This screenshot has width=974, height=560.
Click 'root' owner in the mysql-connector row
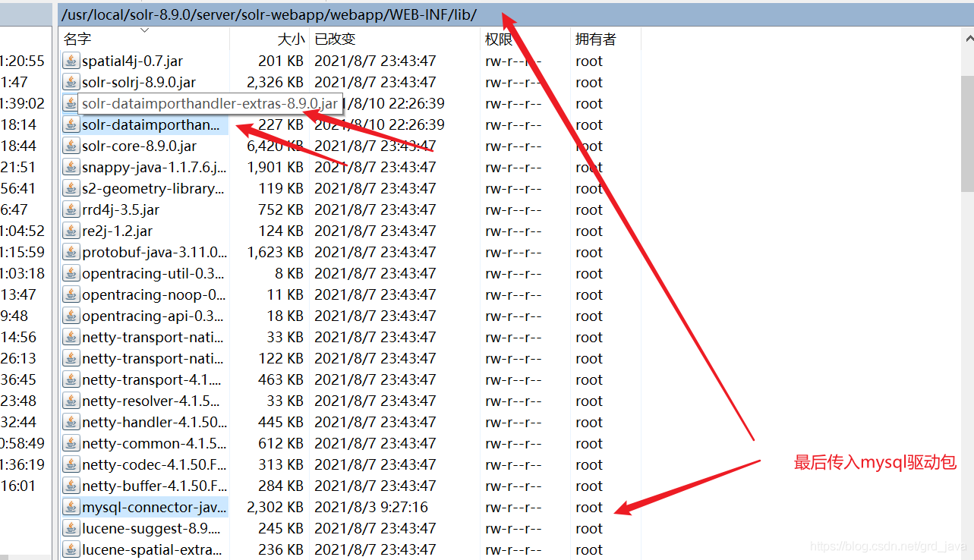[x=589, y=507]
